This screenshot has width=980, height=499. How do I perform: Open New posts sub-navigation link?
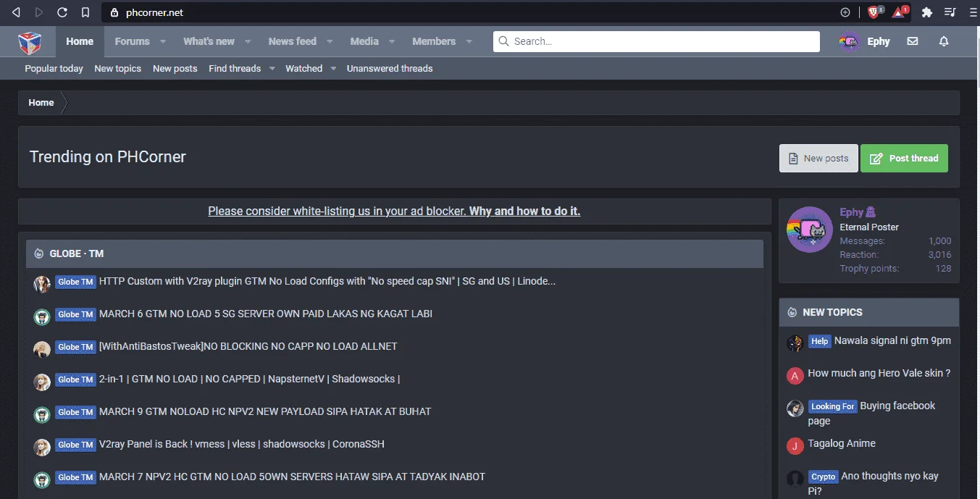175,69
